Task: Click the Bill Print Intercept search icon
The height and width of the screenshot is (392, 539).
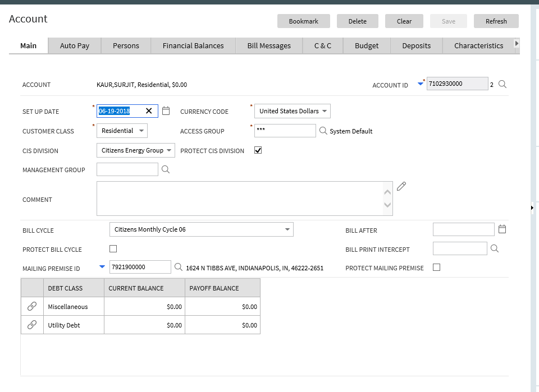Action: (495, 248)
